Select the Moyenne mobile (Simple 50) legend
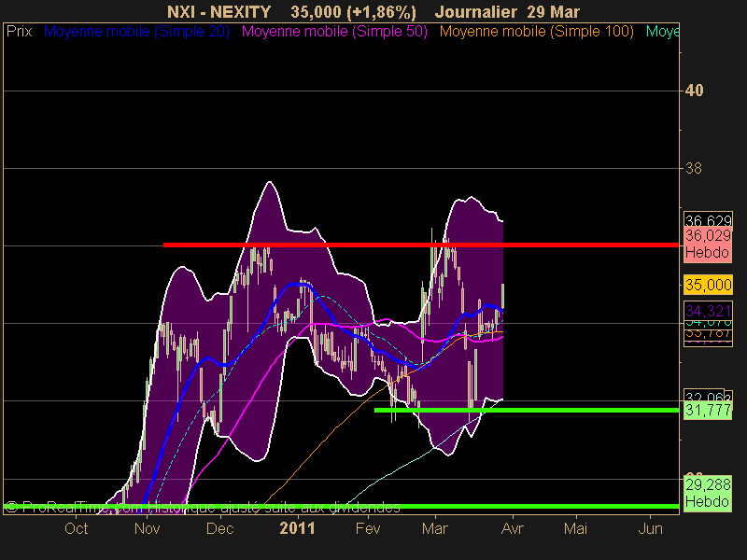 pyautogui.click(x=334, y=32)
